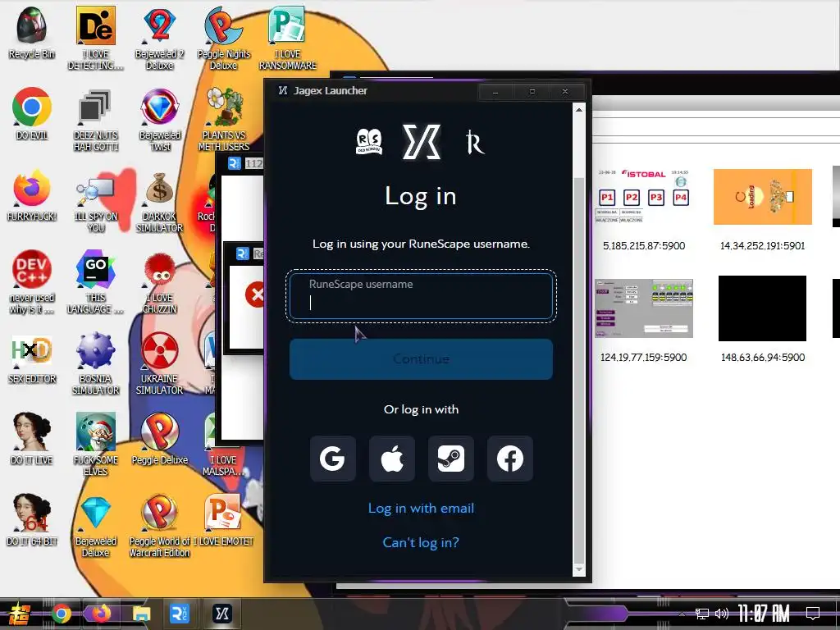Open Chrome from the taskbar

click(61, 614)
